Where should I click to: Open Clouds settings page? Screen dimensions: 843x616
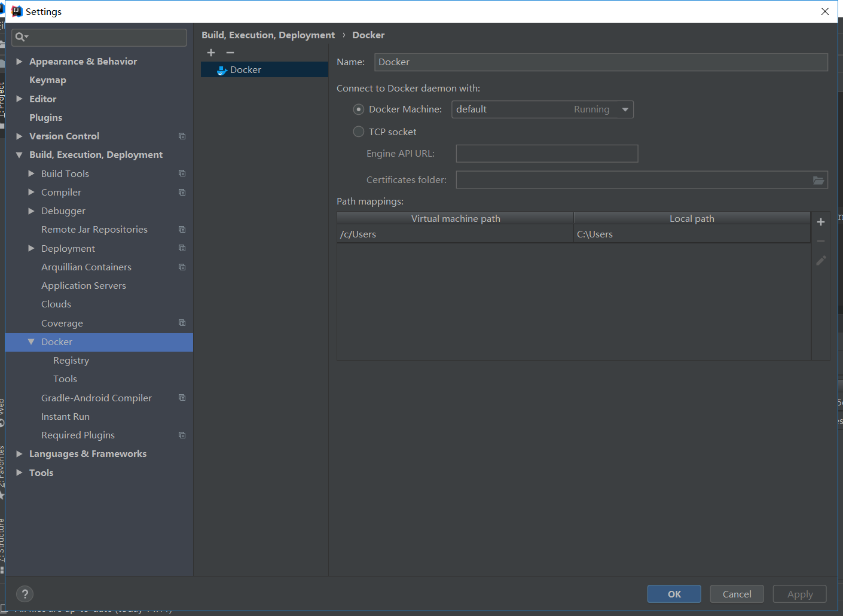[x=56, y=304]
